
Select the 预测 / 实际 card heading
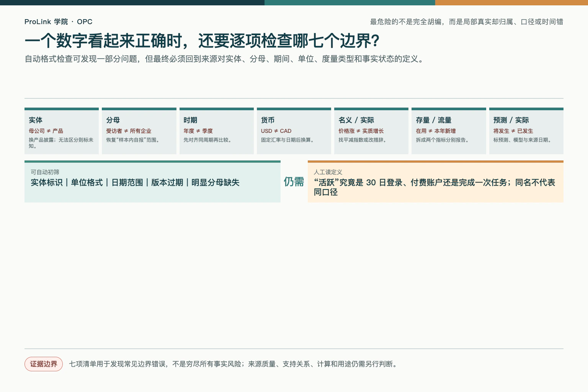click(511, 120)
